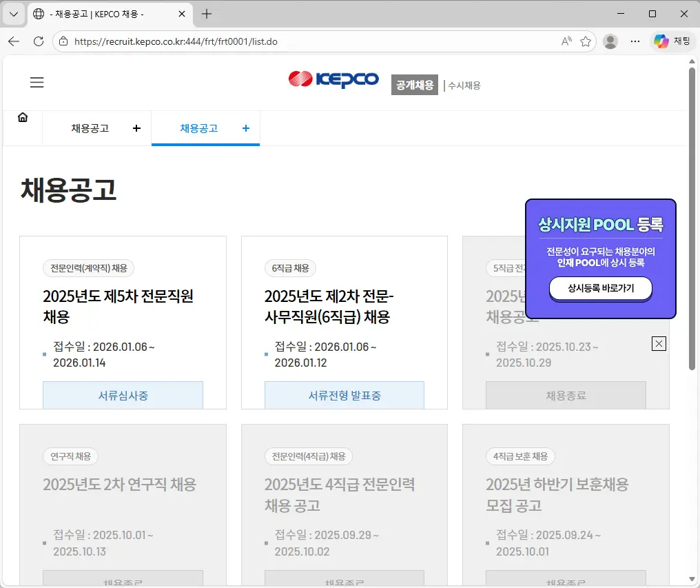Image resolution: width=700 pixels, height=588 pixels.
Task: Open Copilot 채팅 in the browser toolbar
Action: 672,41
